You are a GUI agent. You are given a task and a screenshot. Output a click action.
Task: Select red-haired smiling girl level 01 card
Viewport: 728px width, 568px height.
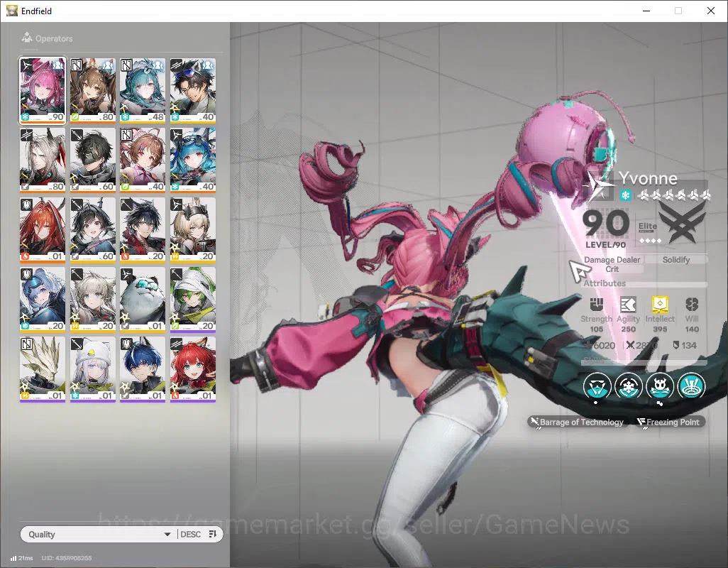point(193,369)
